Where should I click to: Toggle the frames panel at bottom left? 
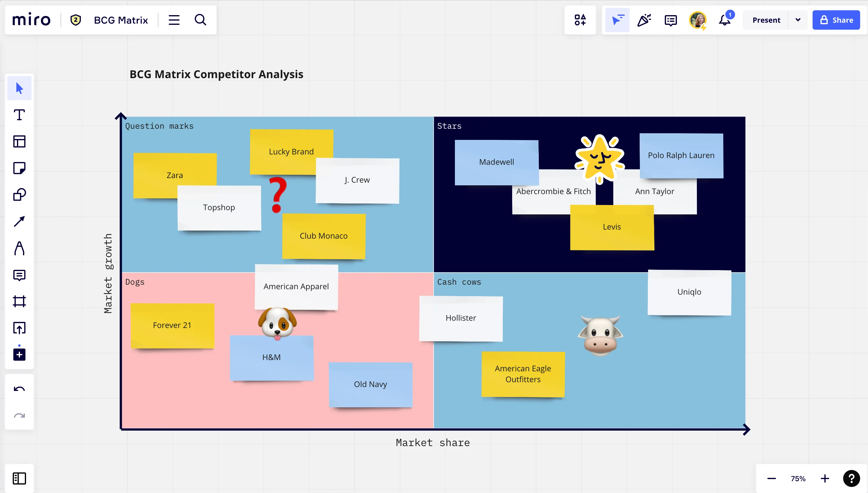(x=19, y=478)
